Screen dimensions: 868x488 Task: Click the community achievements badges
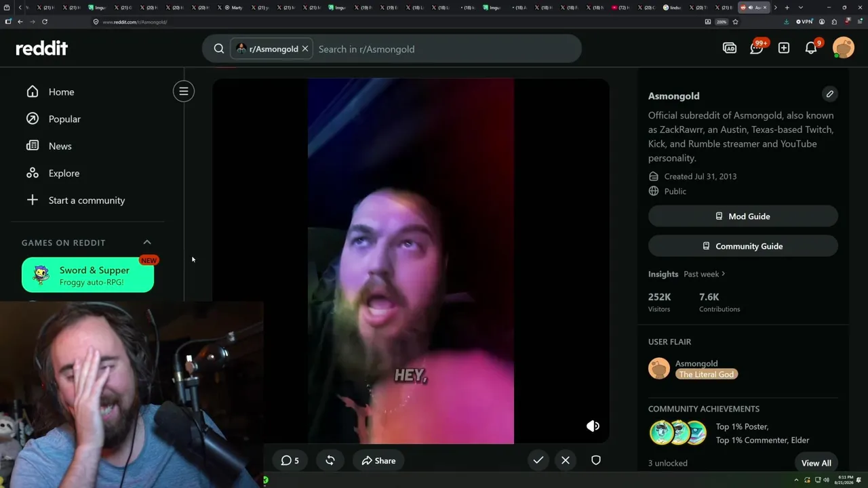(x=678, y=432)
